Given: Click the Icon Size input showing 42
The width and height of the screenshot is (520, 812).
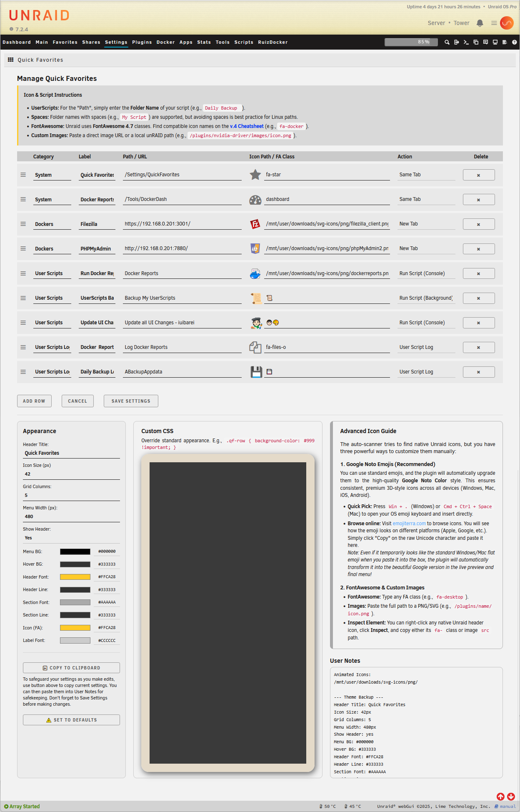Looking at the screenshot, I should pyautogui.click(x=71, y=474).
